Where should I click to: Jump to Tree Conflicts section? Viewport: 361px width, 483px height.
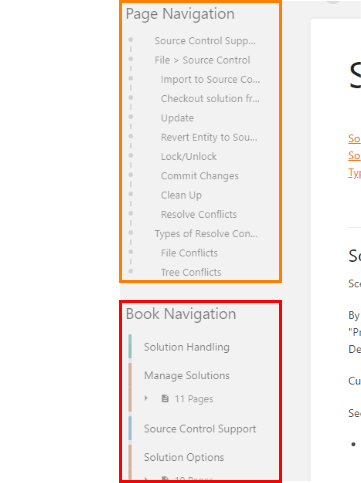pyautogui.click(x=191, y=272)
